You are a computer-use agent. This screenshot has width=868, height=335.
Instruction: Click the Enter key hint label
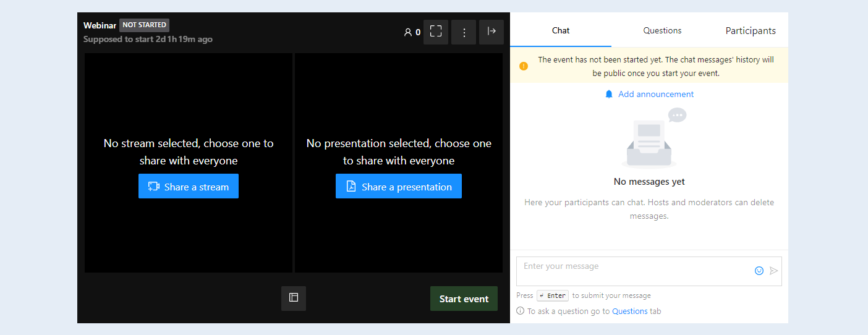click(553, 295)
